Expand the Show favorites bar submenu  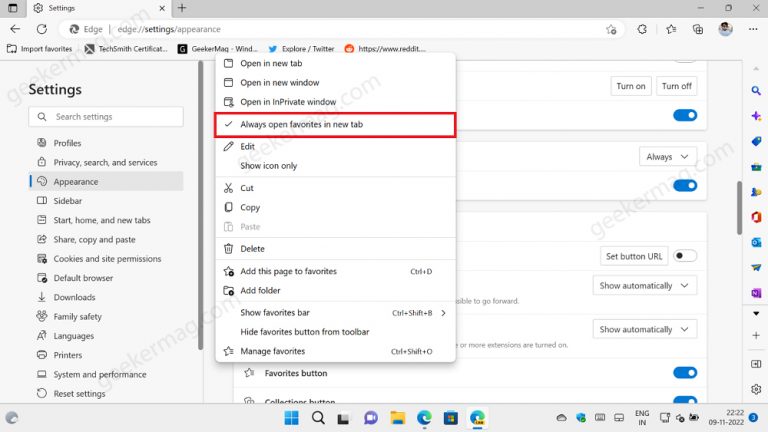[335, 312]
